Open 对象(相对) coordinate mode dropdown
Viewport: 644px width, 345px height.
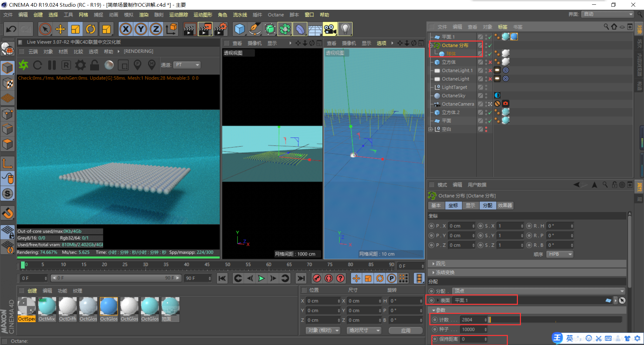(323, 331)
